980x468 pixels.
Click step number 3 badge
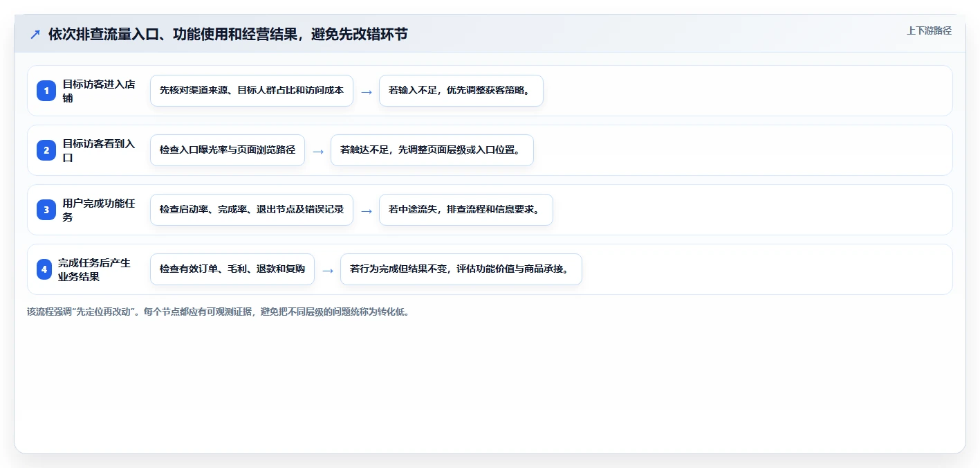[46, 210]
